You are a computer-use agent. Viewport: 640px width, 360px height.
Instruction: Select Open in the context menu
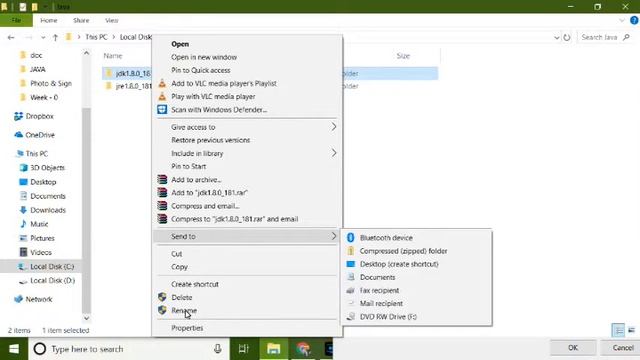[180, 44]
